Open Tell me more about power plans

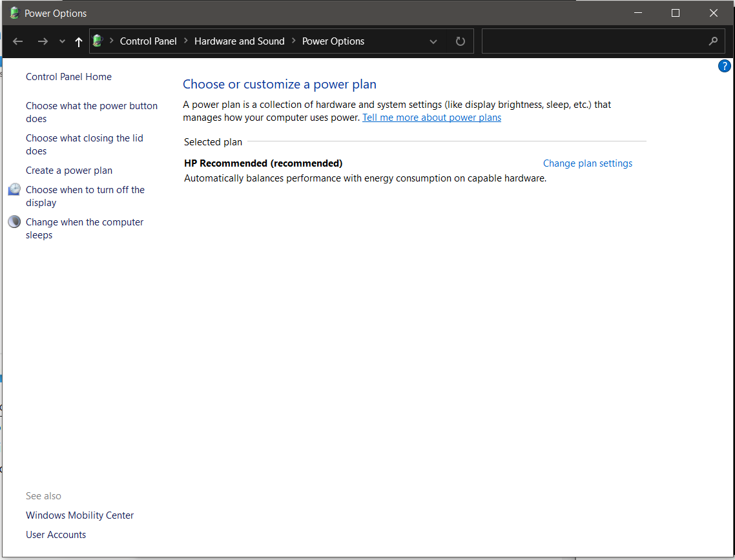(x=431, y=118)
